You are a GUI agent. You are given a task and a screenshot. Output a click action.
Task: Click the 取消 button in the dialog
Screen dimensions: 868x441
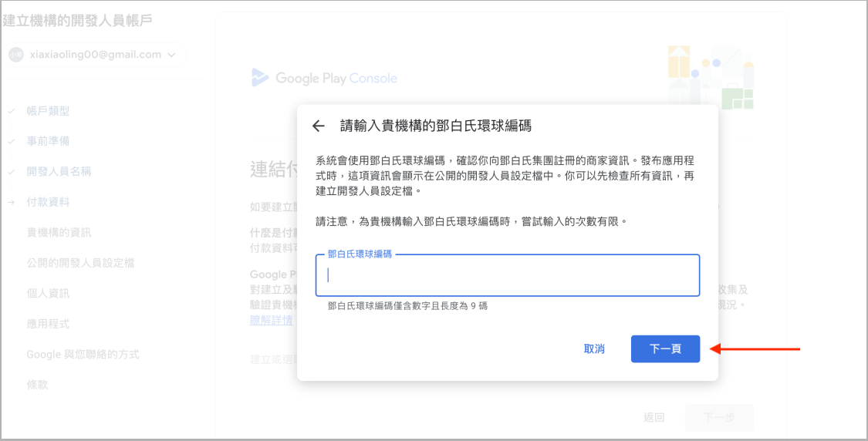(x=594, y=349)
